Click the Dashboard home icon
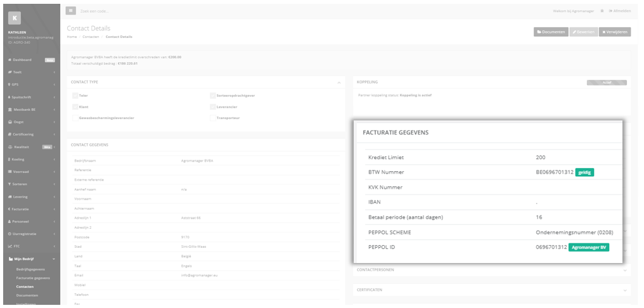Image resolution: width=644 pixels, height=308 pixels. click(10, 60)
